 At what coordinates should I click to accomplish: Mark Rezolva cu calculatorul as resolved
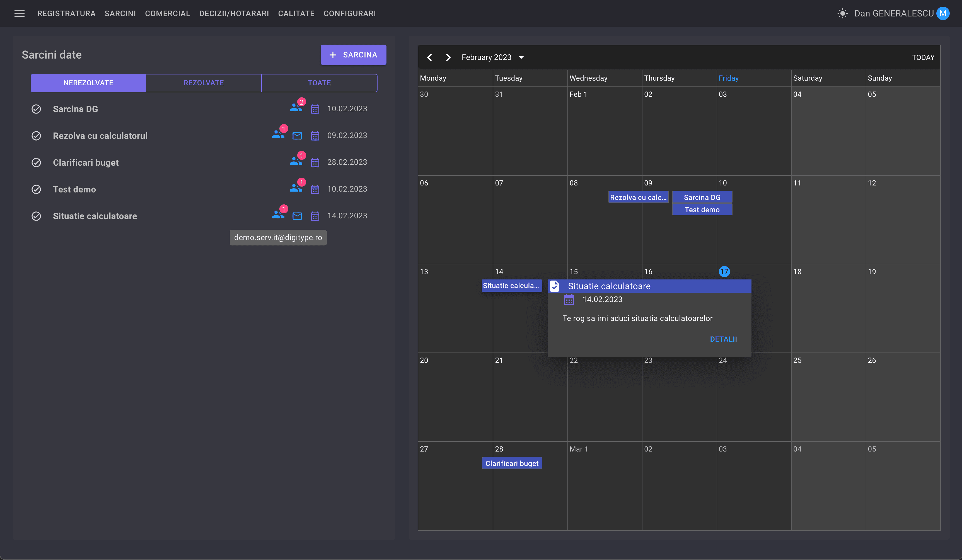point(36,136)
